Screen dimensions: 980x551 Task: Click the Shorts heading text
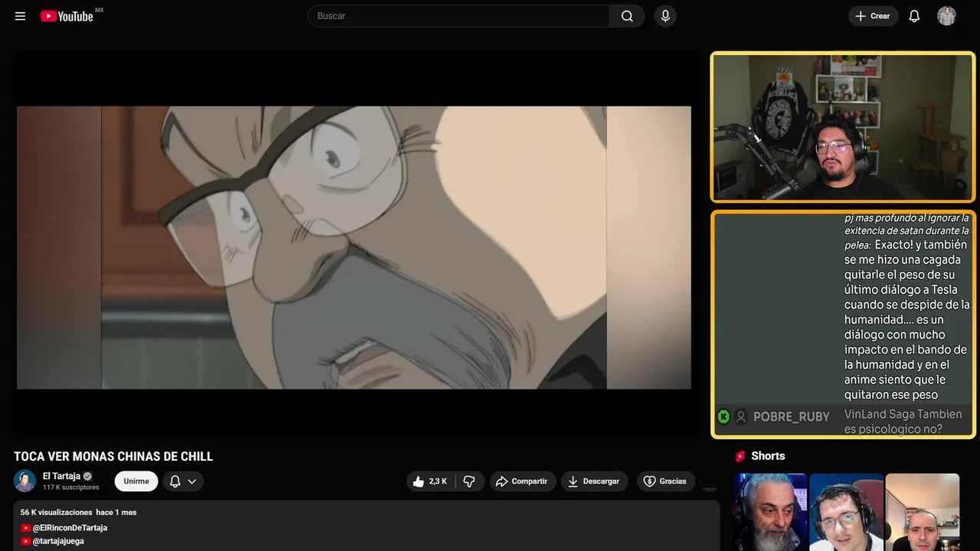[x=768, y=456]
